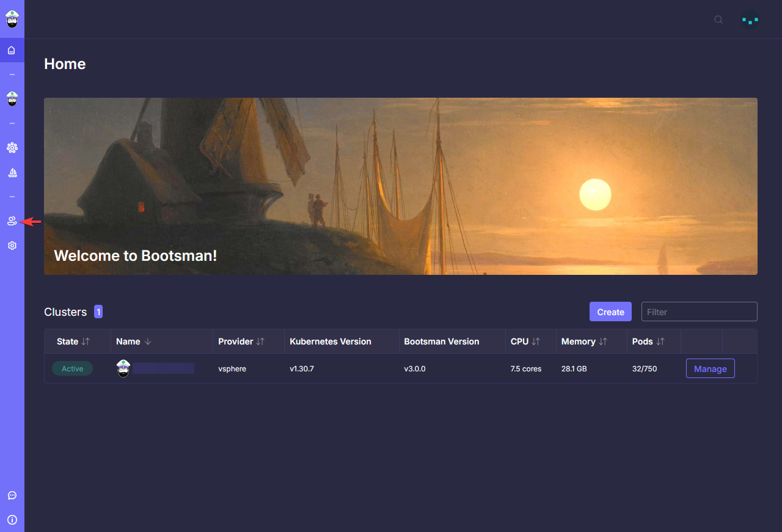Sort clusters by Provider column
The image size is (782, 532).
point(260,341)
